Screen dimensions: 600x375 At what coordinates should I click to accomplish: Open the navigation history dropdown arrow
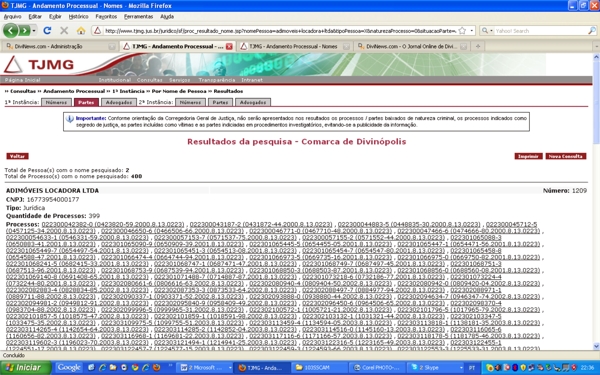click(x=34, y=31)
